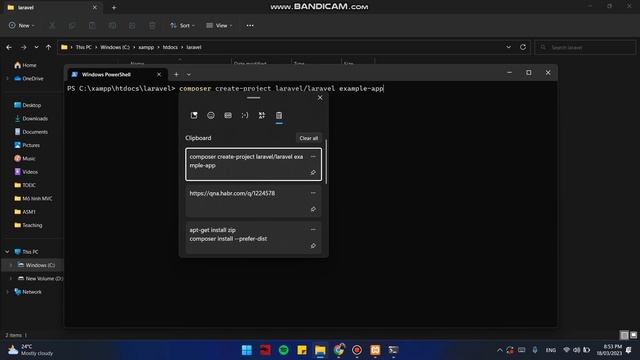
Task: Pin the composer create-project clipboard entry
Action: (x=313, y=173)
